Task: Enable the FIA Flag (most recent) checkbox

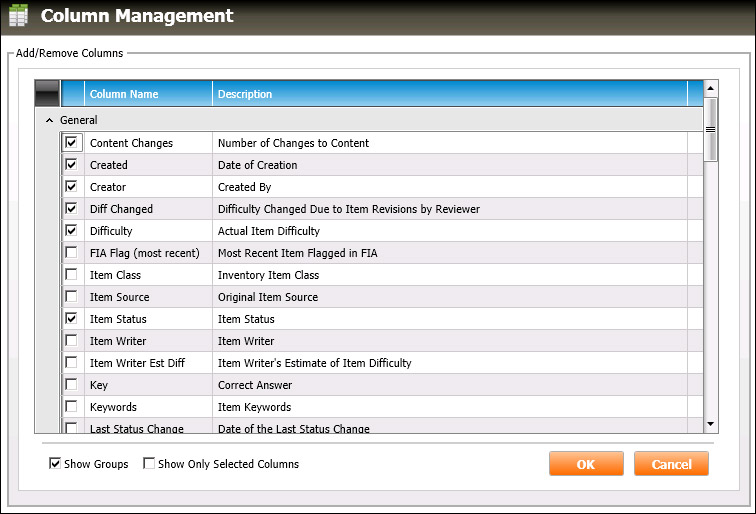Action: tap(72, 253)
